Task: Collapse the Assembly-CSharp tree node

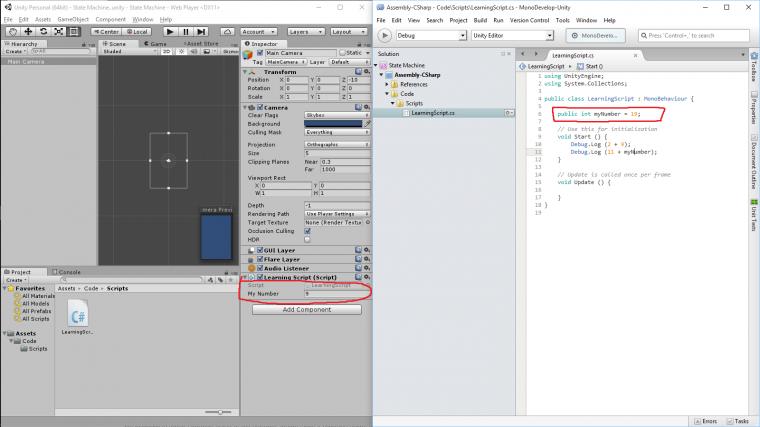Action: (x=381, y=75)
